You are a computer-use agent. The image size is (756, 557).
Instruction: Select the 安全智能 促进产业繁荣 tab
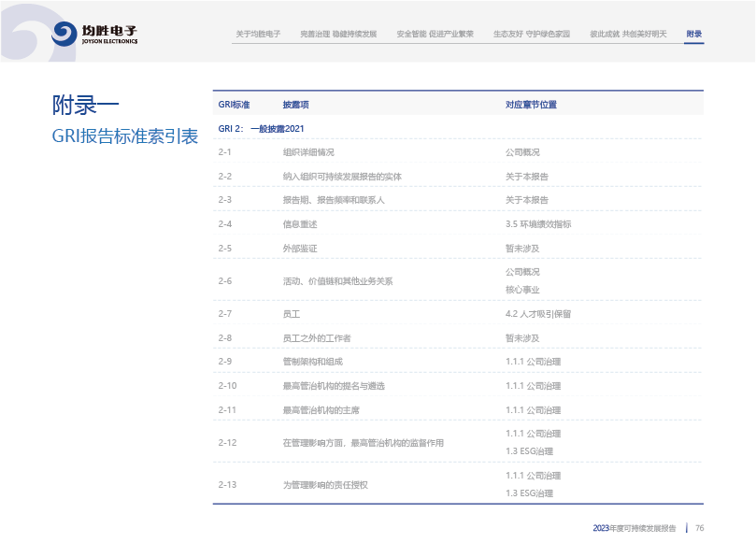tap(435, 34)
